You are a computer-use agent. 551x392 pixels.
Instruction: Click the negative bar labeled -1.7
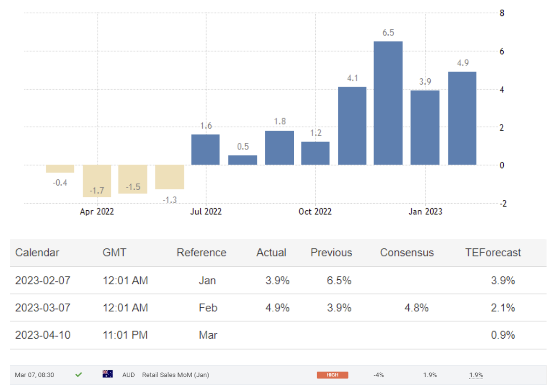click(x=97, y=180)
